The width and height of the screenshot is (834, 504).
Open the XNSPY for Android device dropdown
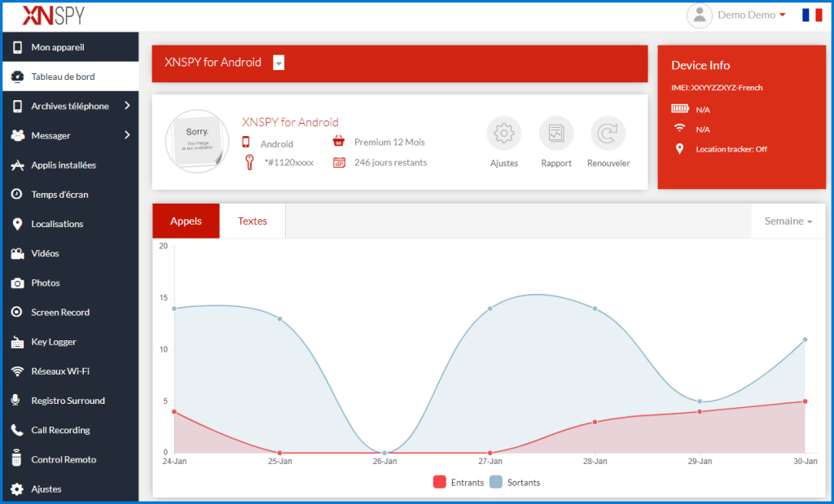pyautogui.click(x=279, y=63)
